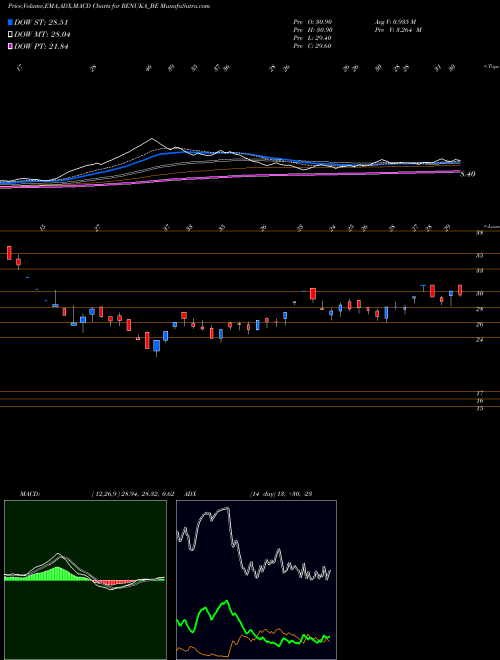
Task: Click the white DOW MT legend swatch
Action: pos(11,35)
